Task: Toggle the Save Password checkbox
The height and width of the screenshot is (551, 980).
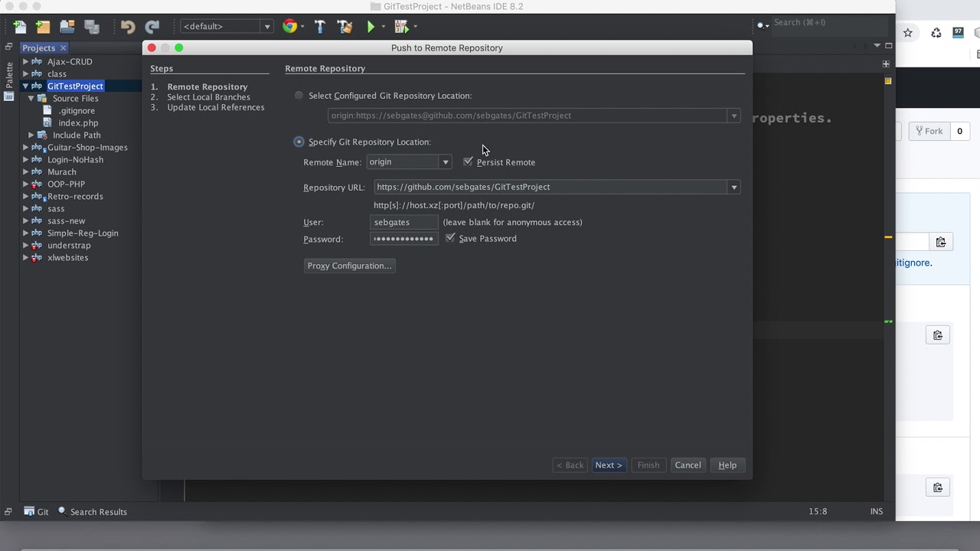Action: point(450,238)
